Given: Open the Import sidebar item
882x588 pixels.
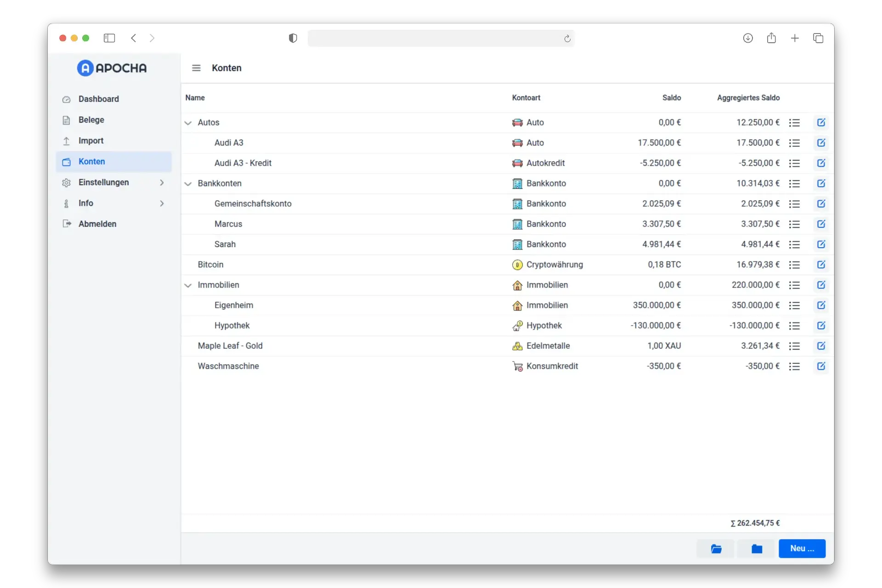Looking at the screenshot, I should click(x=90, y=141).
